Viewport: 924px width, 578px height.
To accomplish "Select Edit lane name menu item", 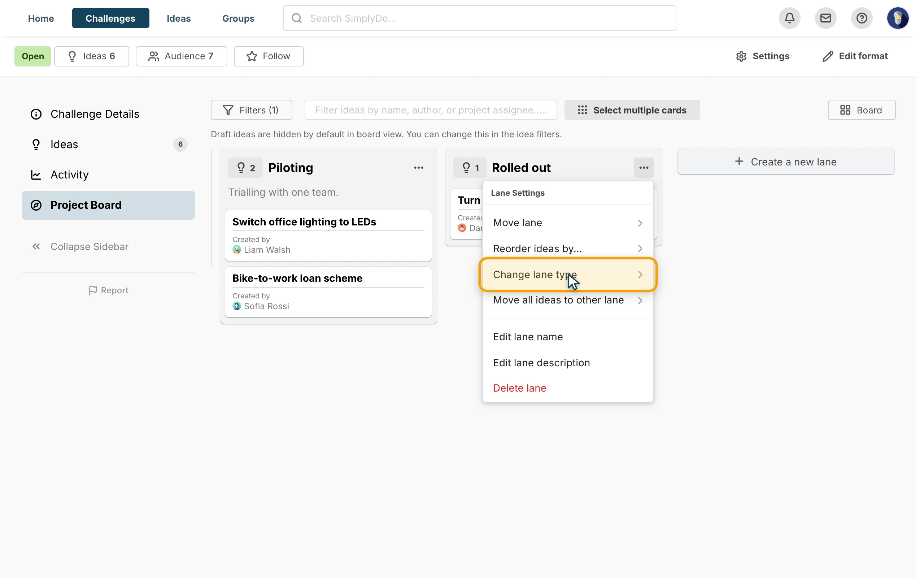I will pyautogui.click(x=568, y=337).
